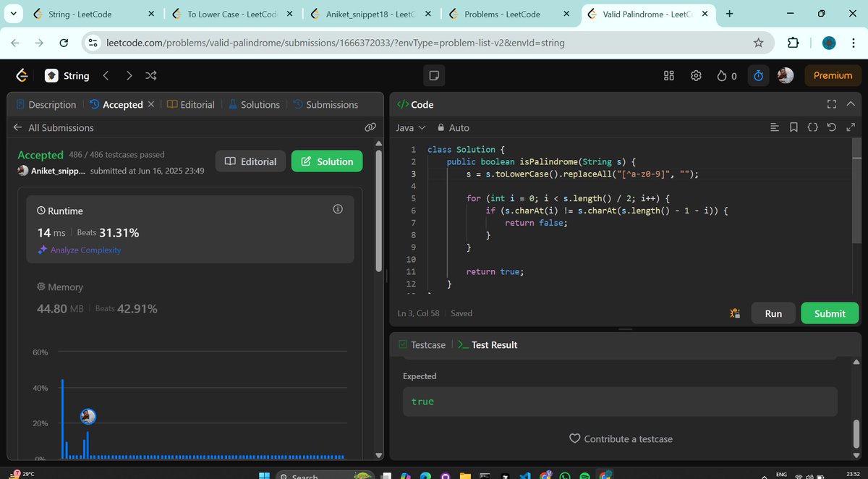Go back to All Submissions
The width and height of the screenshot is (868, 479).
pos(54,127)
